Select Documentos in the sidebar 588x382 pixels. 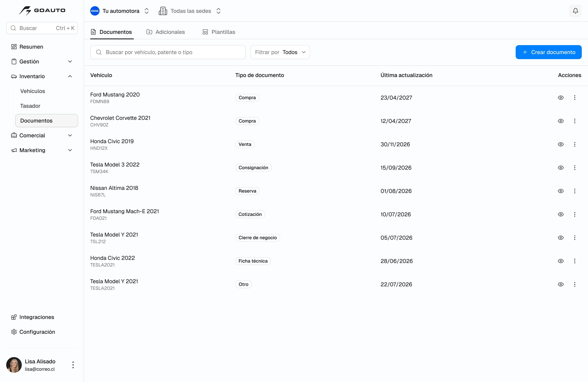[46, 121]
